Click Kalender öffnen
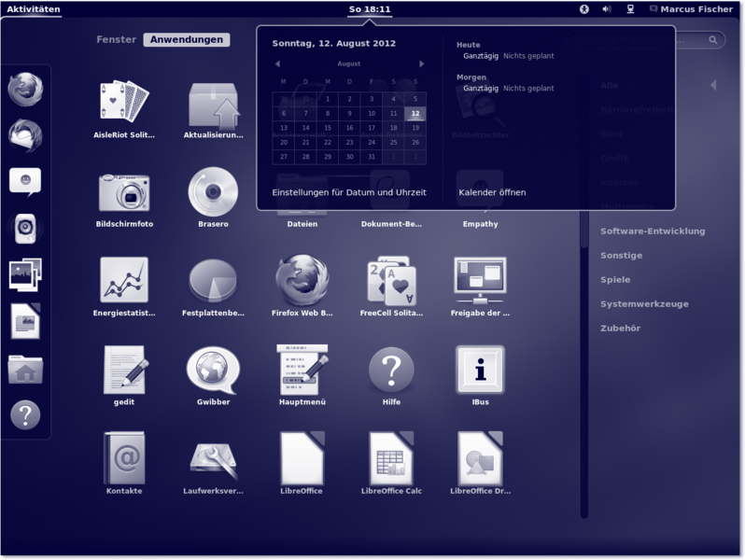 pos(492,192)
